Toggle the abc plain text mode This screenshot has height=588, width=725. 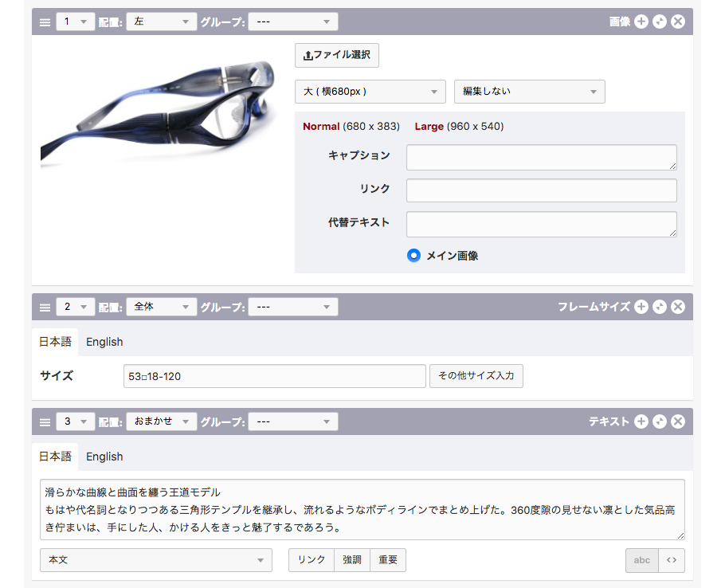tap(642, 560)
